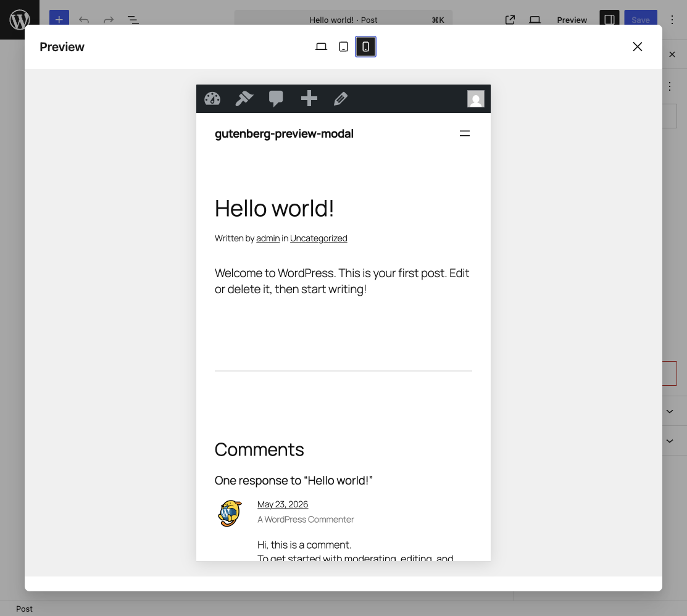
Task: Click the edit pencil icon in admin bar
Action: [x=341, y=99]
